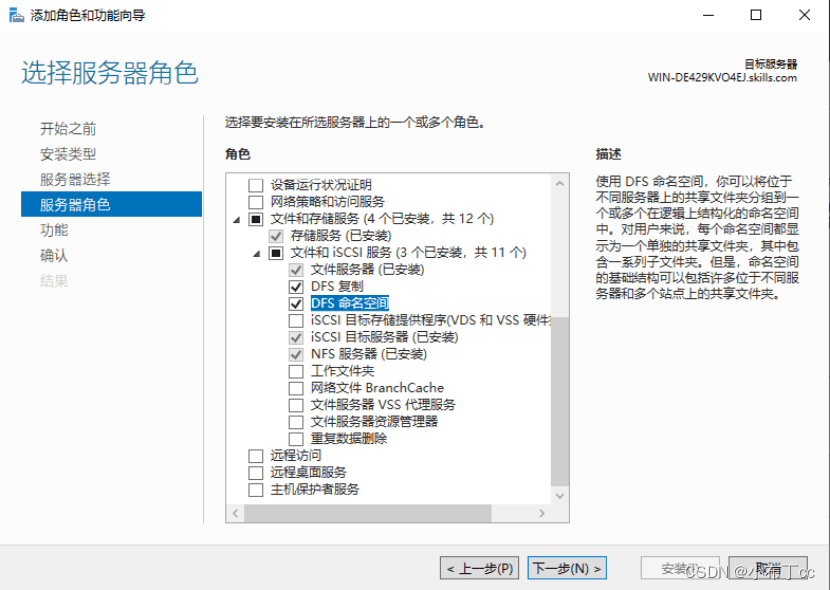830x590 pixels.
Task: Enable 网络文件 BranchCache checkbox
Action: pos(296,388)
